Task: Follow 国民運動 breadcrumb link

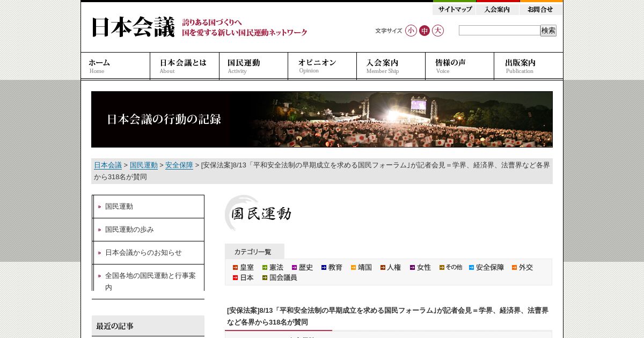Action: click(144, 165)
